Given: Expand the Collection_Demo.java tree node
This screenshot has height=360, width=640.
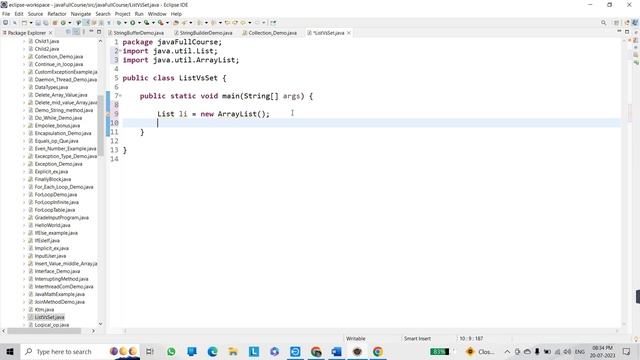Looking at the screenshot, I should [24, 56].
